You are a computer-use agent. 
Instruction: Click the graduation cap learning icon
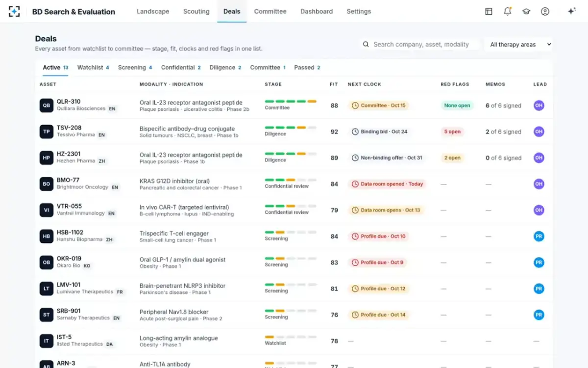pyautogui.click(x=526, y=11)
